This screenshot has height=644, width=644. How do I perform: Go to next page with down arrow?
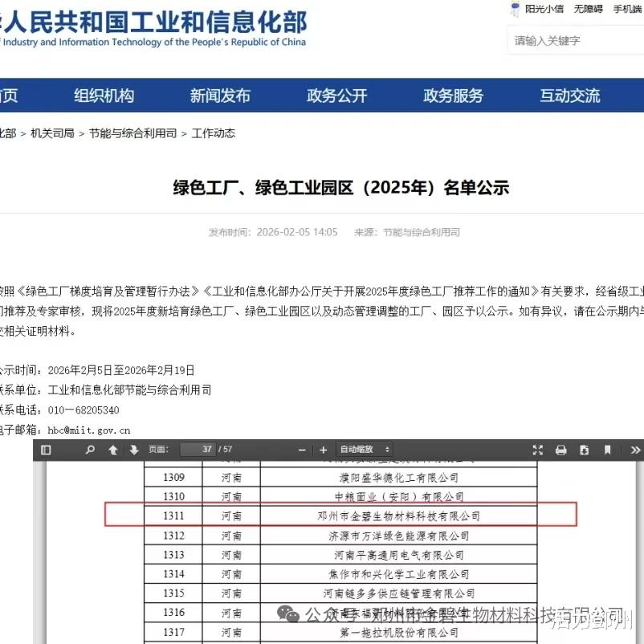click(134, 450)
